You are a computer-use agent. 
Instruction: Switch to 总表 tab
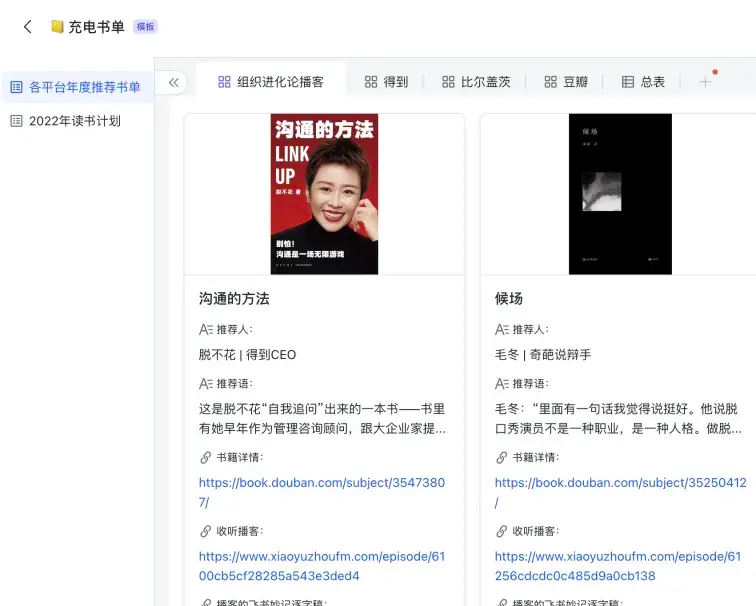(643, 82)
